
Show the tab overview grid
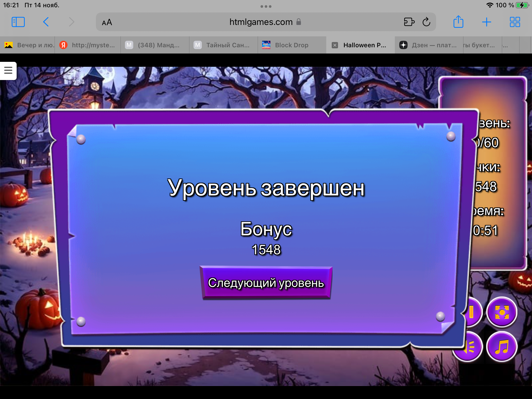pos(515,22)
